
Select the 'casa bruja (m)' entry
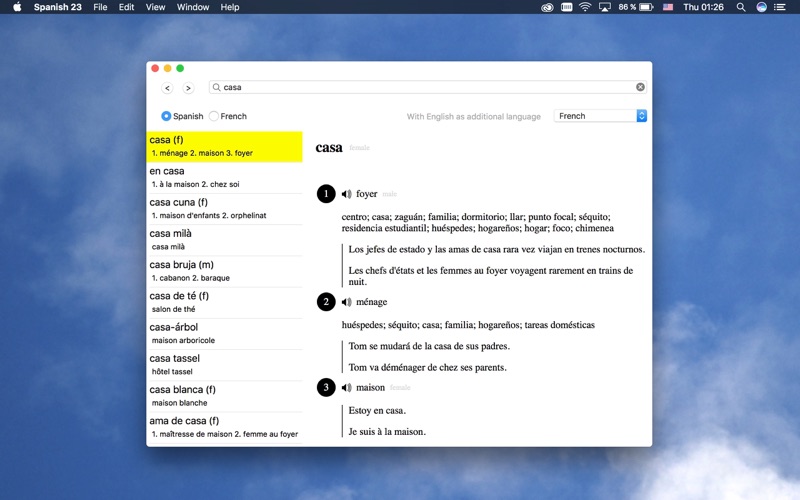click(224, 271)
